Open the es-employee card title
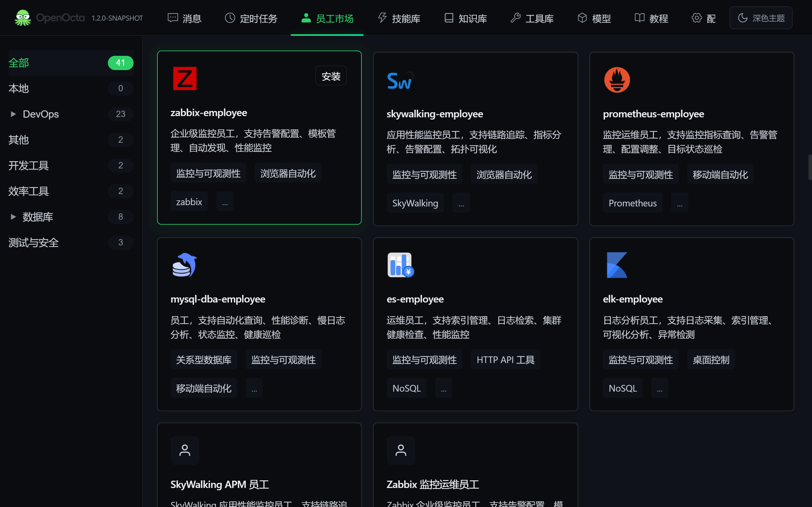The width and height of the screenshot is (812, 507). (x=415, y=299)
